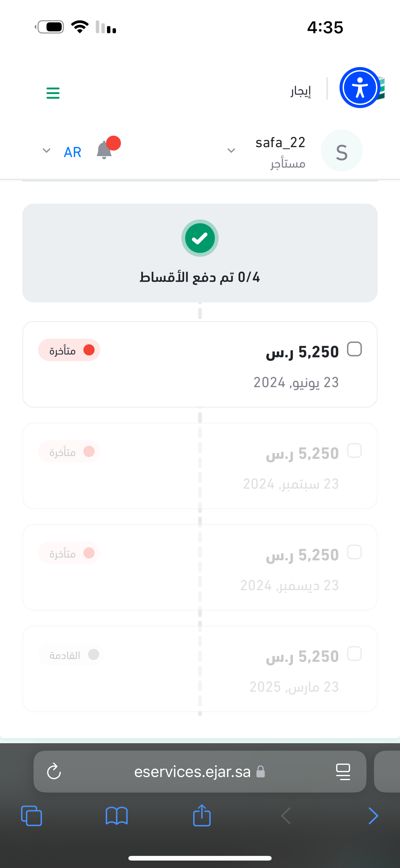
Task: Show open Safari tabs
Action: tap(32, 816)
